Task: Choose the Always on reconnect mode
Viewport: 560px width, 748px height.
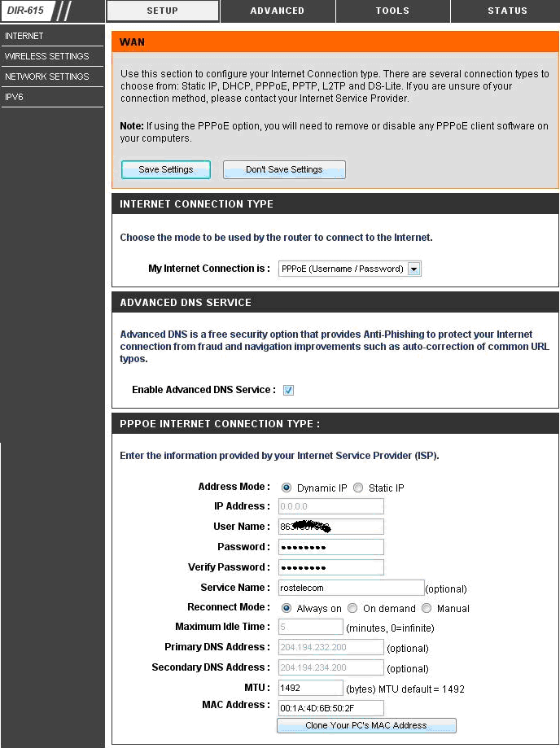Action: 287,608
